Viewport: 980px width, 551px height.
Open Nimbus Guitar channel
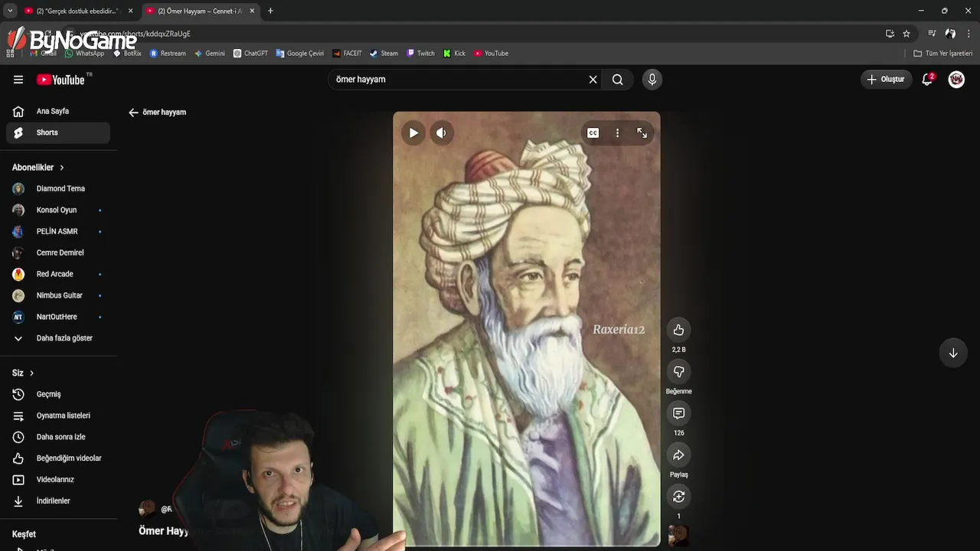tap(58, 295)
